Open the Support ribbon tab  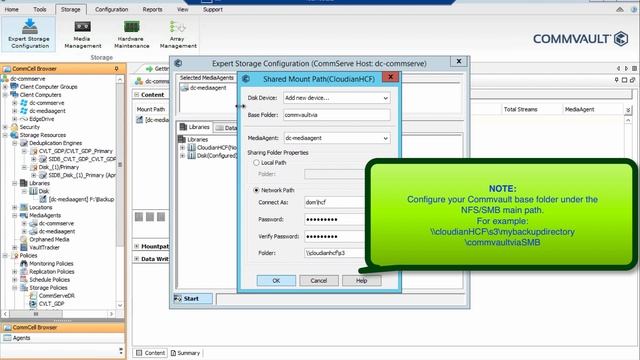click(213, 9)
